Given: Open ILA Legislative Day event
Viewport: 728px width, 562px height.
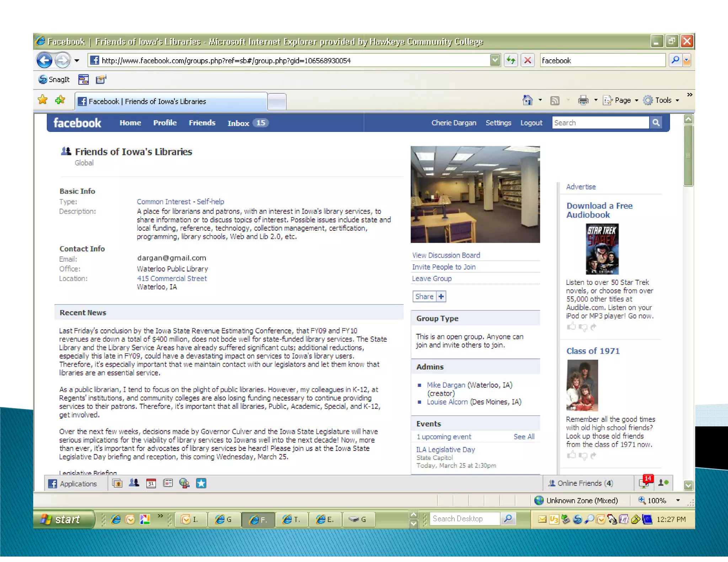Looking at the screenshot, I should (x=445, y=449).
